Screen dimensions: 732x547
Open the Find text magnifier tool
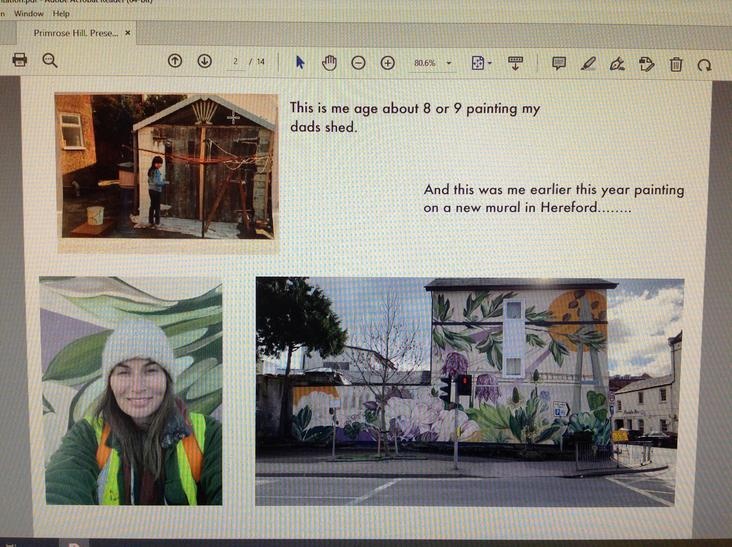pyautogui.click(x=50, y=61)
